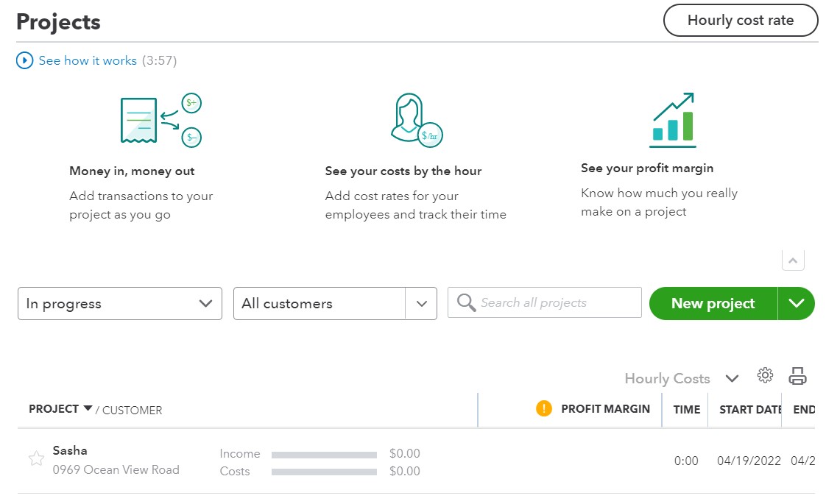Click the profit margin warning icon
This screenshot has height=504, width=826.
point(543,408)
